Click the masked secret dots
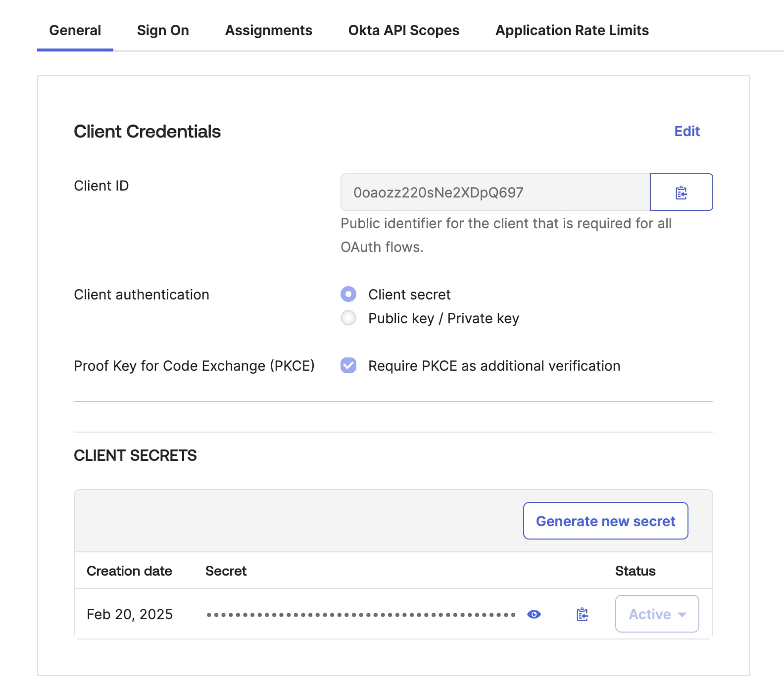The width and height of the screenshot is (784, 689). 361,615
